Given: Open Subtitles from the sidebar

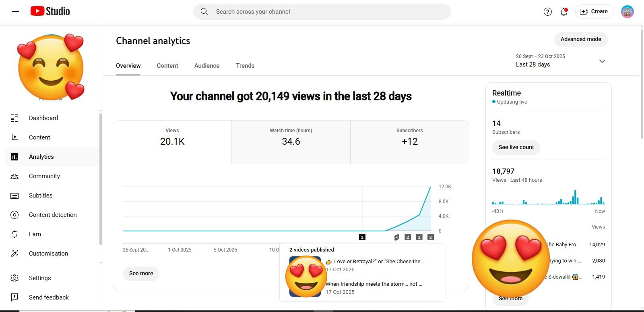Looking at the screenshot, I should [41, 196].
